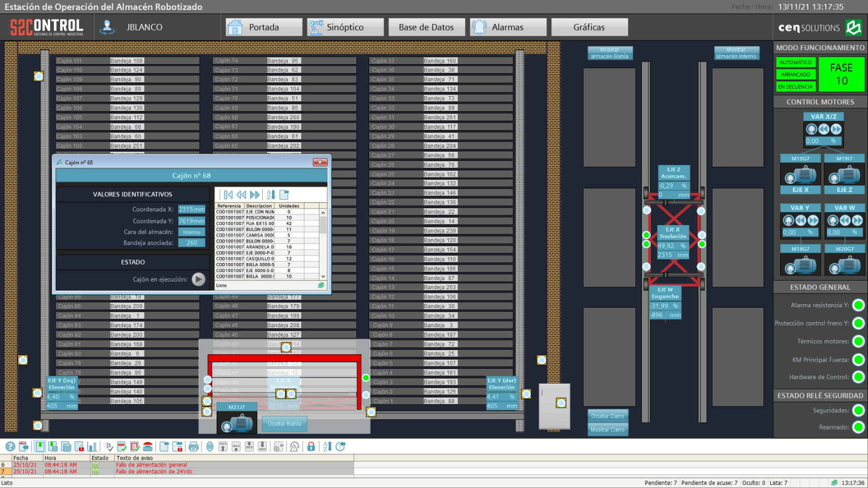Click the red emergency horn acknowledge icon
This screenshot has width=868, height=488.
(x=148, y=446)
